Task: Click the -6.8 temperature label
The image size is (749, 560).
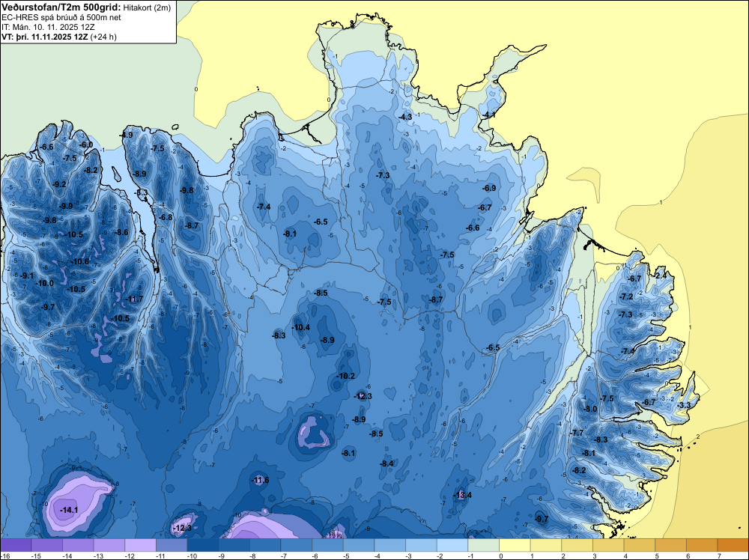Action: pos(166,217)
